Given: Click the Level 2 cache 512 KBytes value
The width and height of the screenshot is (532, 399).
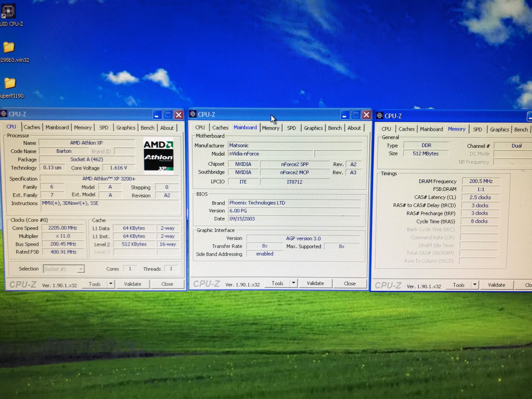Looking at the screenshot, I should pos(134,244).
